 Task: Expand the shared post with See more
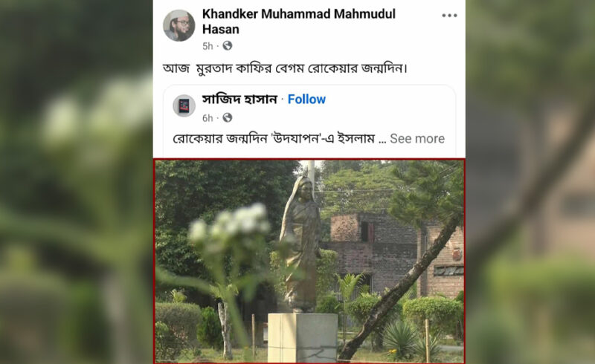[x=417, y=139]
